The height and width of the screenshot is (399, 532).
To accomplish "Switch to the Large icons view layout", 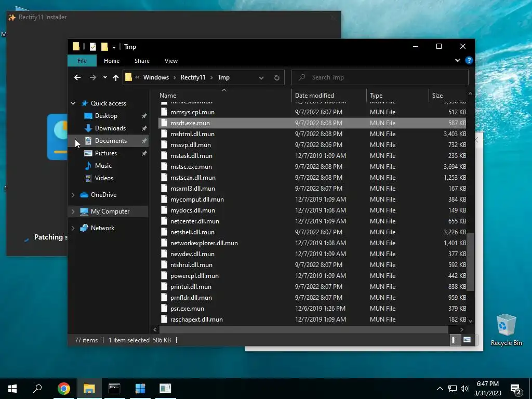I will coord(467,340).
